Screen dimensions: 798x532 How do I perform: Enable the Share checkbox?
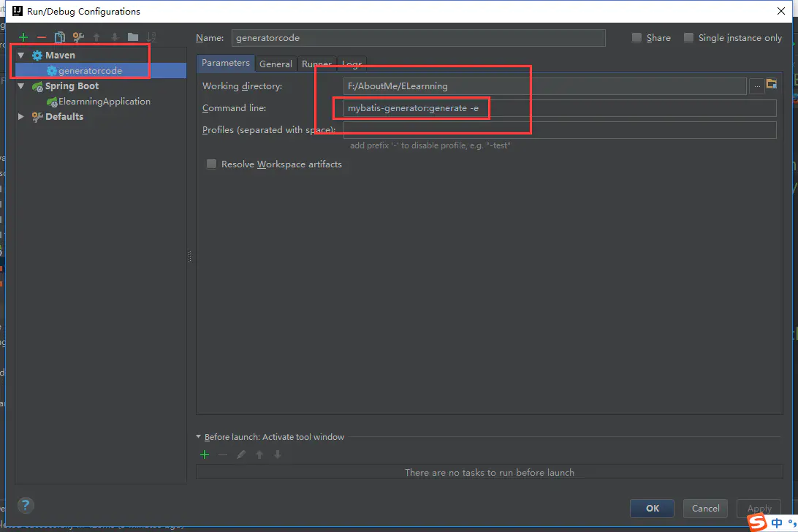point(636,37)
